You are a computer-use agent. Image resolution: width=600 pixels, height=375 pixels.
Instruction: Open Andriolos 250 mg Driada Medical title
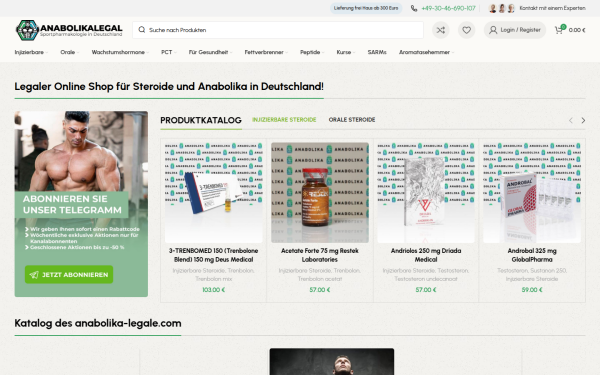coord(426,255)
